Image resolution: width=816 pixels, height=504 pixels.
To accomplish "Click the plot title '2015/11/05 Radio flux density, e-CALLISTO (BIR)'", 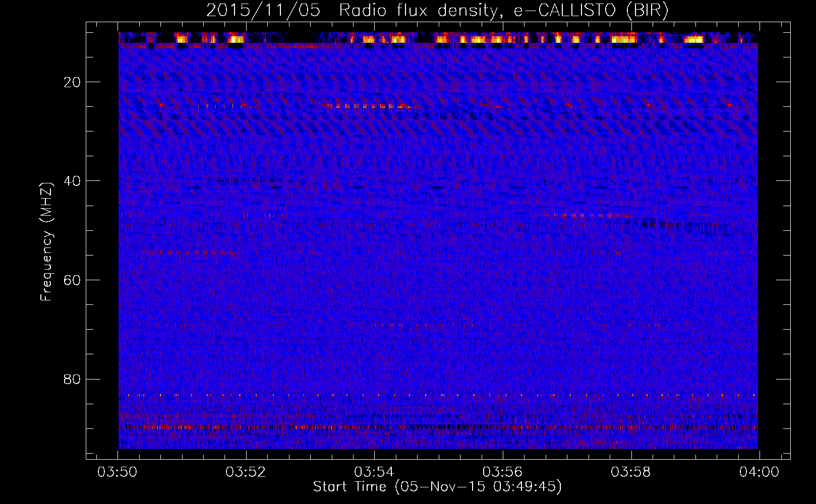I will [x=437, y=11].
